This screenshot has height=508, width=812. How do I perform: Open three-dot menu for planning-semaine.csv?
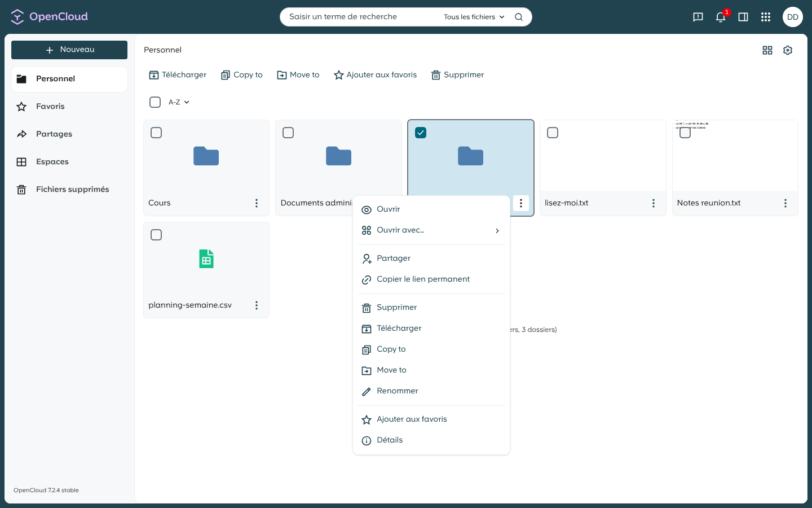click(x=257, y=305)
